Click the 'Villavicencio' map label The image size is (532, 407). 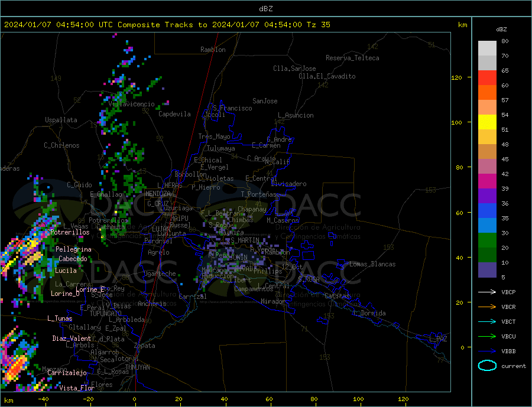pyautogui.click(x=132, y=104)
